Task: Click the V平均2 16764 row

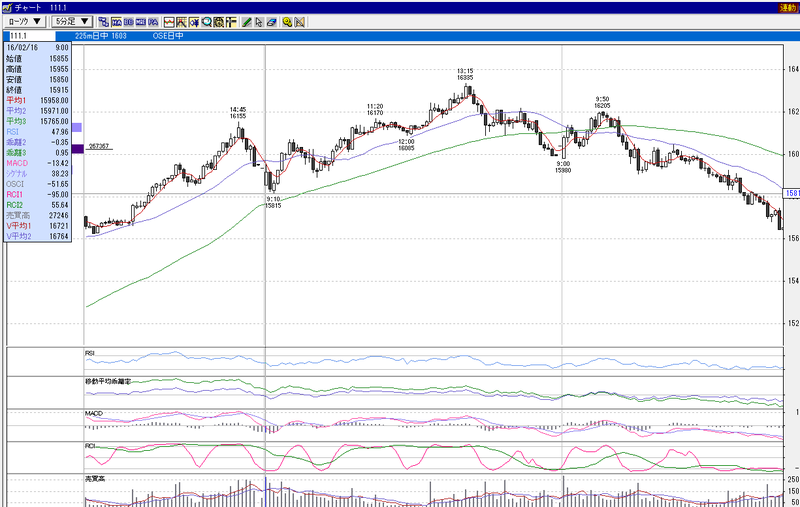Action: pos(37,236)
